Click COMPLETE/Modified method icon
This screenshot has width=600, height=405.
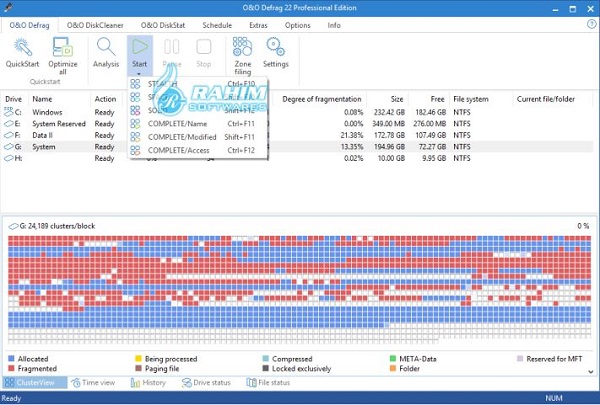point(135,137)
